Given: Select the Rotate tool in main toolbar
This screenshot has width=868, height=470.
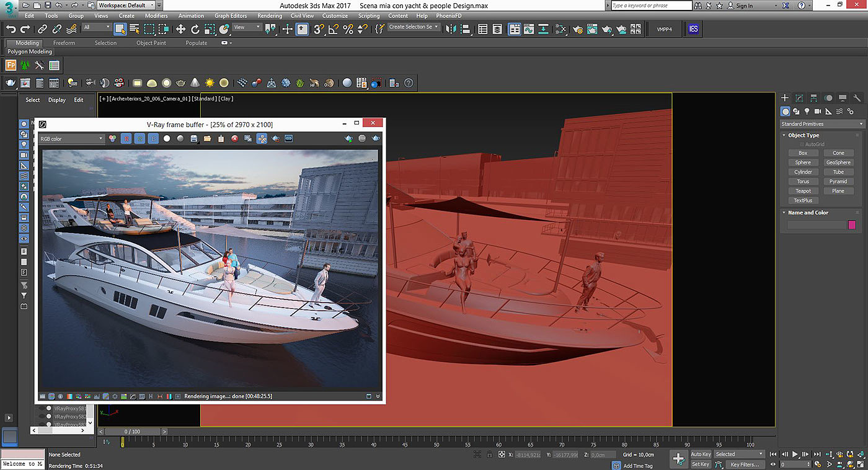Looking at the screenshot, I should pos(195,29).
